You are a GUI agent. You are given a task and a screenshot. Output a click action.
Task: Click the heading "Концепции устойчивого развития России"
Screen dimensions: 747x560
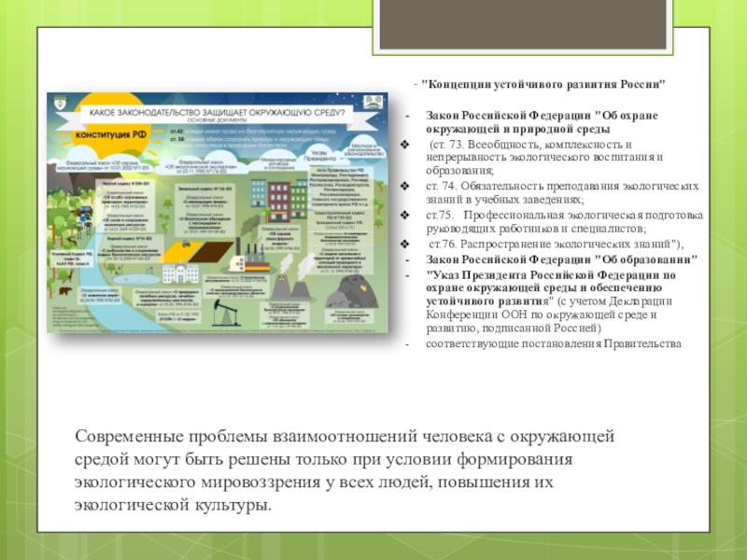tap(543, 84)
